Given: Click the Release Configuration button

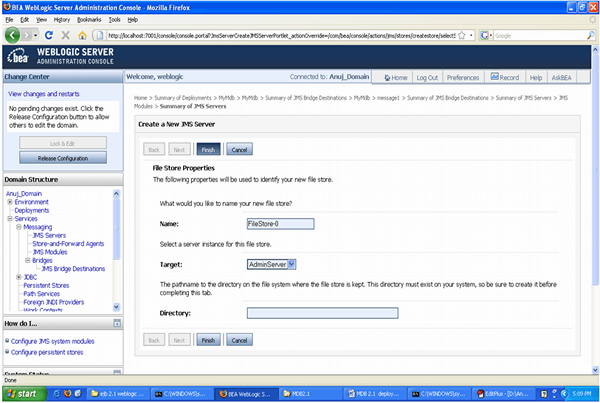Looking at the screenshot, I should click(62, 158).
